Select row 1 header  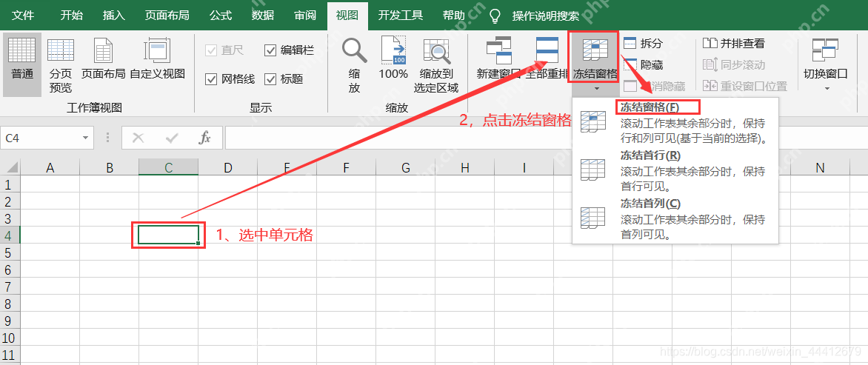pyautogui.click(x=10, y=184)
